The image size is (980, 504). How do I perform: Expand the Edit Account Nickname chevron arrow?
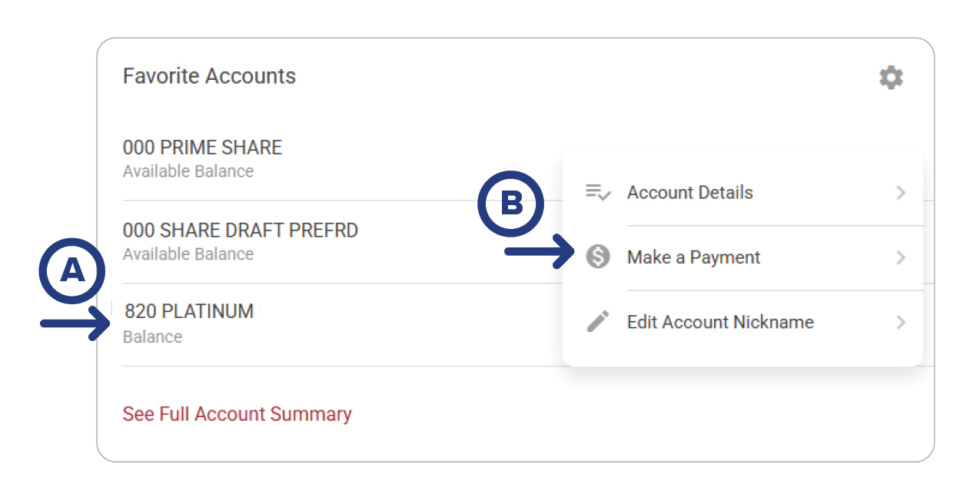point(901,322)
